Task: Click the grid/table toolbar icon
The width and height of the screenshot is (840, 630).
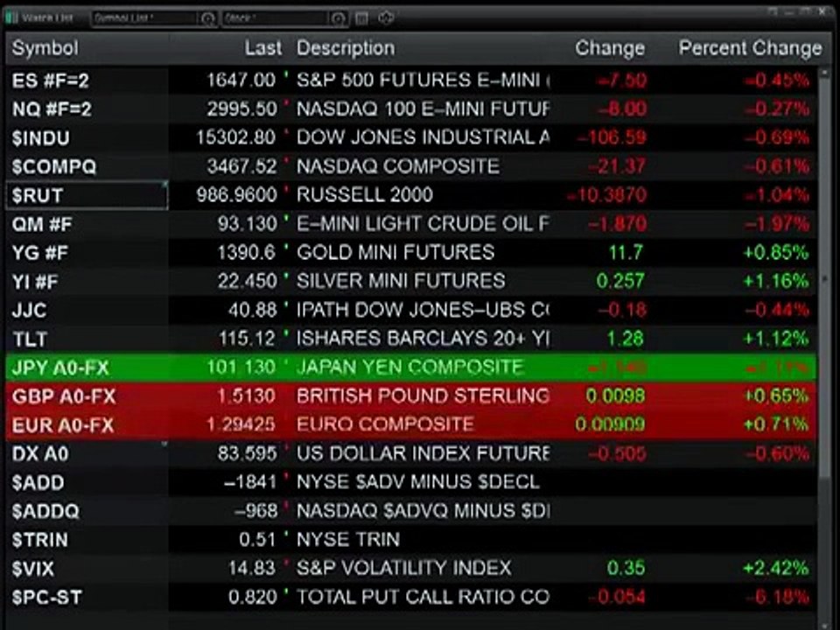Action: coord(361,18)
